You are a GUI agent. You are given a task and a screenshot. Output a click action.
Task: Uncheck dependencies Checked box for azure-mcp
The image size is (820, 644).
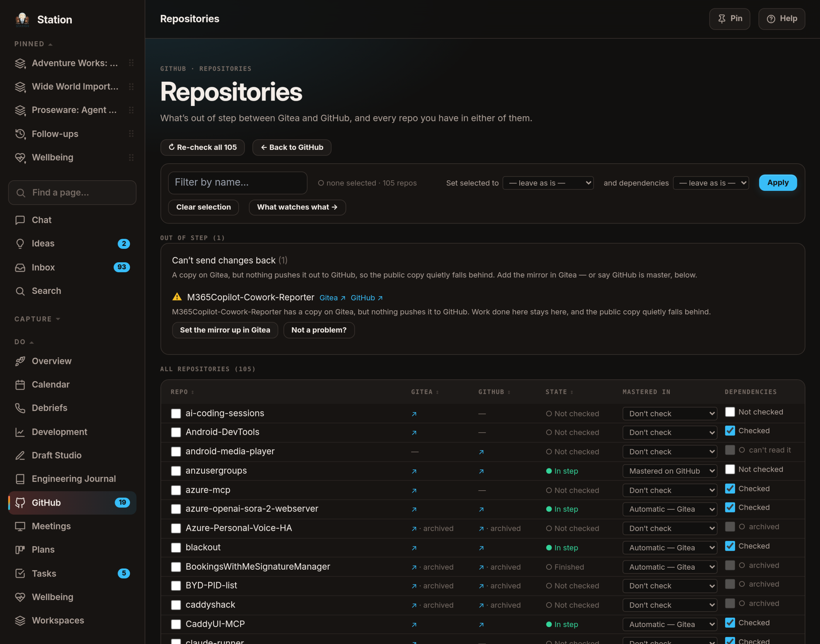pyautogui.click(x=730, y=489)
